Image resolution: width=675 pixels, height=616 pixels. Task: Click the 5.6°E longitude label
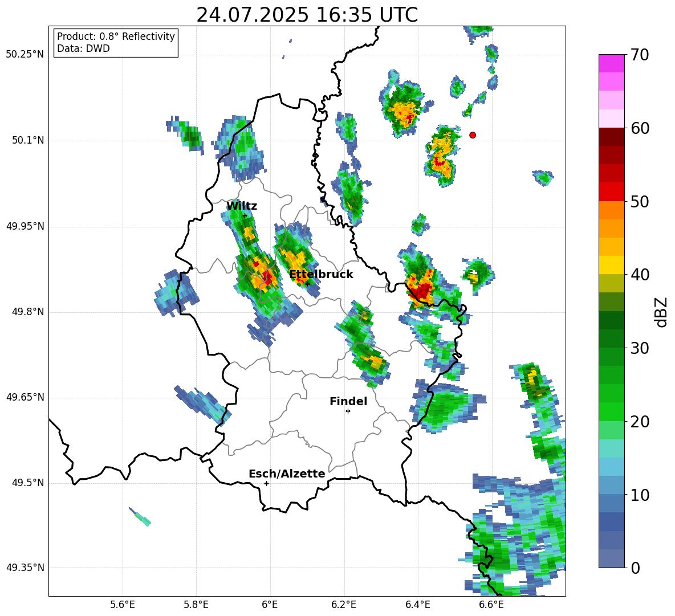[x=123, y=605]
